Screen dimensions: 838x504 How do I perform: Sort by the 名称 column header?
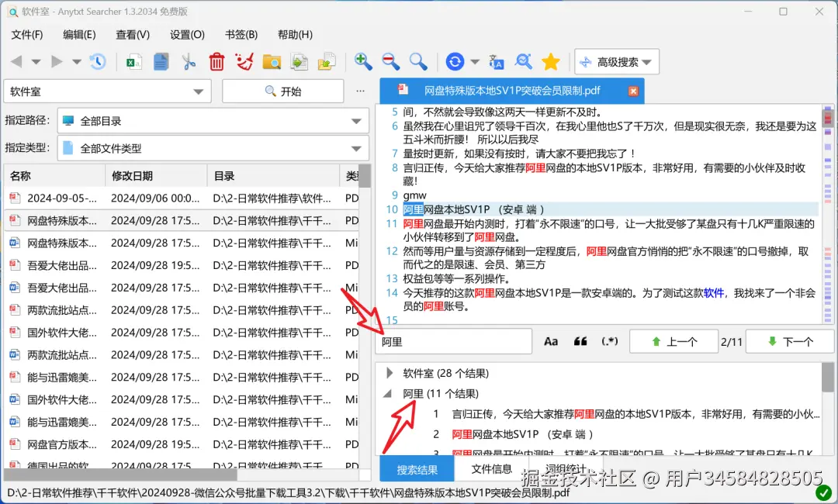(54, 176)
